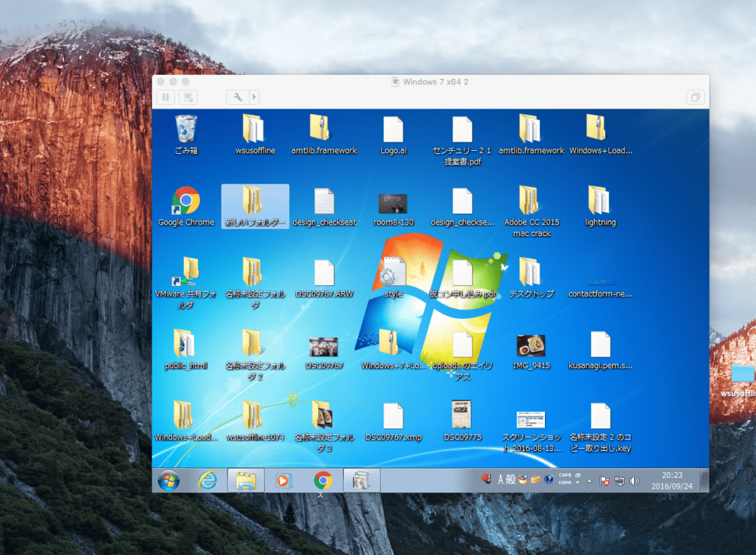Click the Chrome icon in the taskbar

[323, 480]
